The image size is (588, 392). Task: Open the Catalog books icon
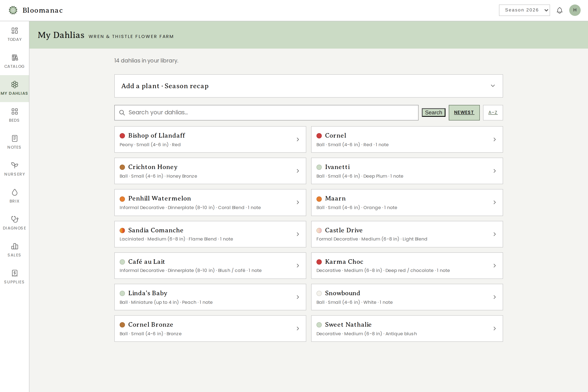tap(14, 58)
